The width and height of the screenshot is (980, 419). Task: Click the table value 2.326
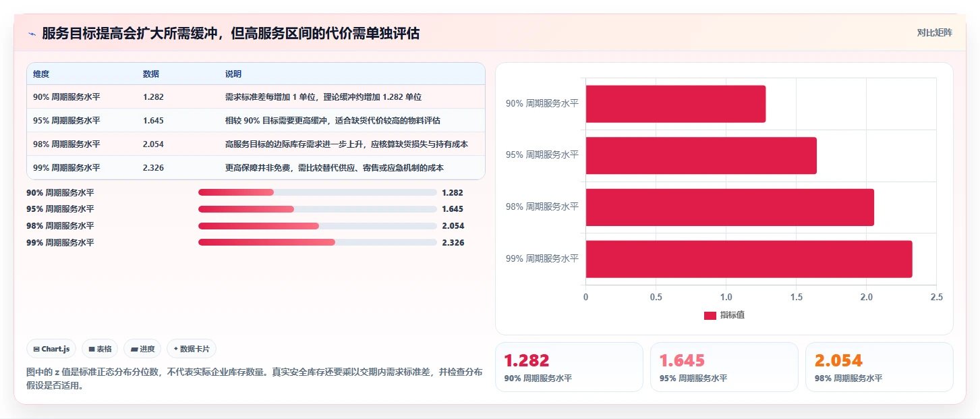(x=153, y=168)
